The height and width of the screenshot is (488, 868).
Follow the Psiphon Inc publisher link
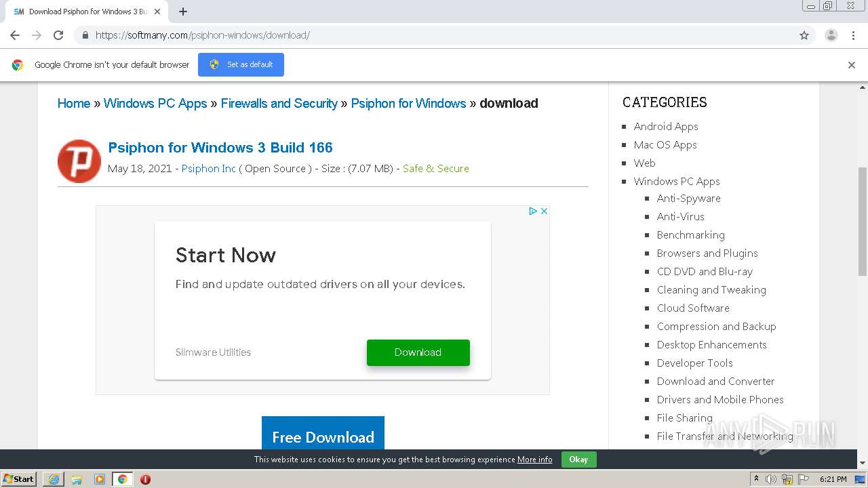pos(209,168)
